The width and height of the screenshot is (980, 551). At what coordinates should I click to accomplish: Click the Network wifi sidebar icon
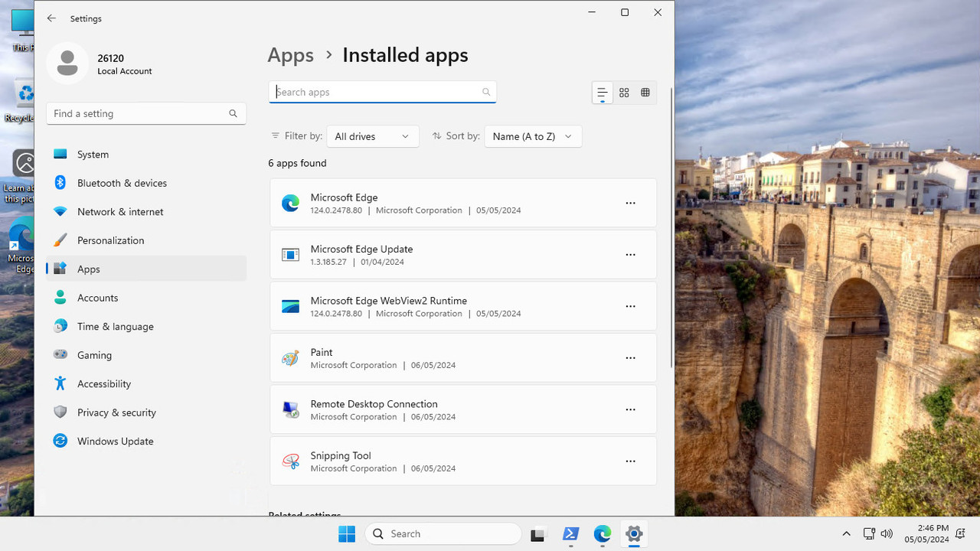(60, 212)
